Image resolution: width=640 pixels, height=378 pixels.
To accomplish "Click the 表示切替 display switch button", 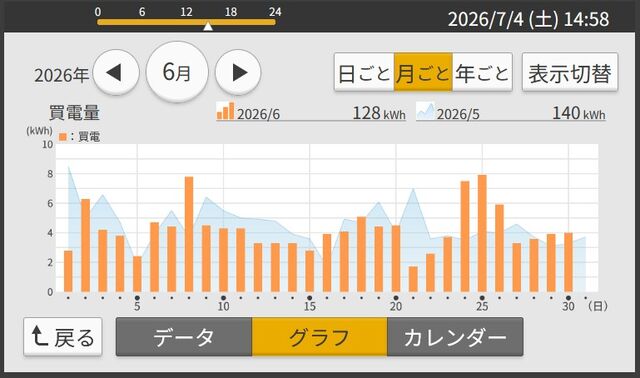I will pos(570,73).
